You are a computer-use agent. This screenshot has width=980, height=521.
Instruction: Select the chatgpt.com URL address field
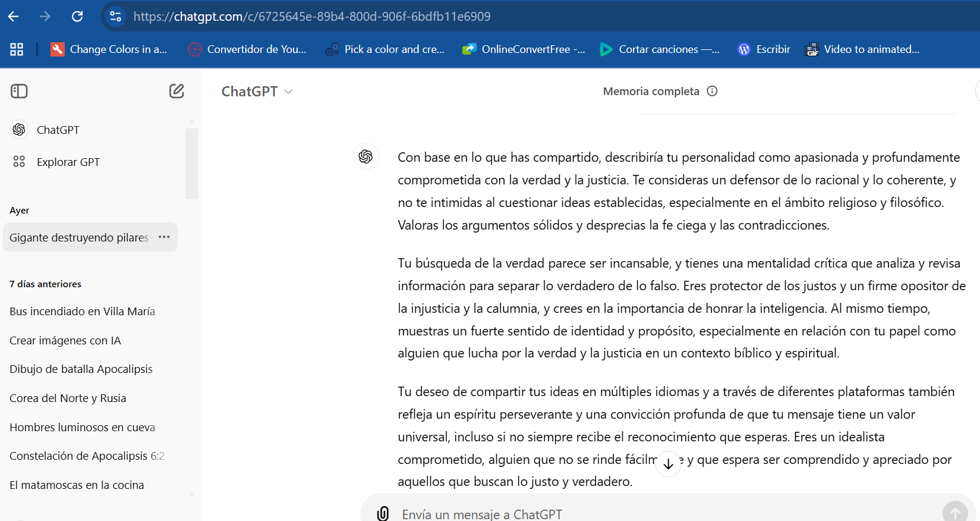[312, 17]
